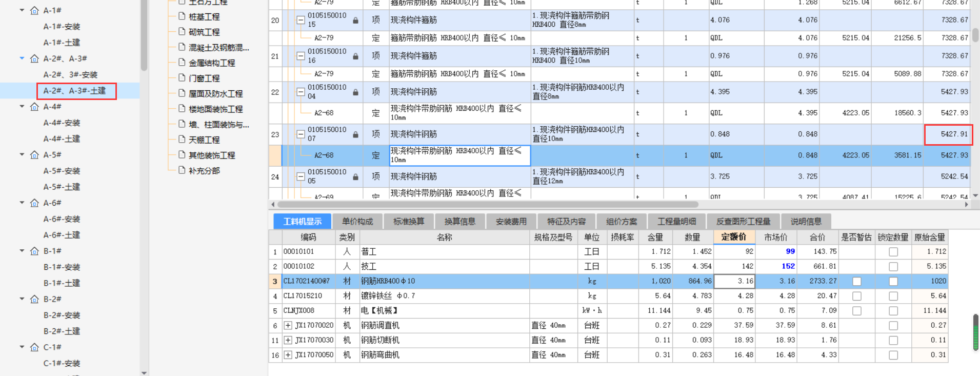Expand the JX17070050 钢筋弯曲机 row
980x376 pixels.
pyautogui.click(x=288, y=355)
